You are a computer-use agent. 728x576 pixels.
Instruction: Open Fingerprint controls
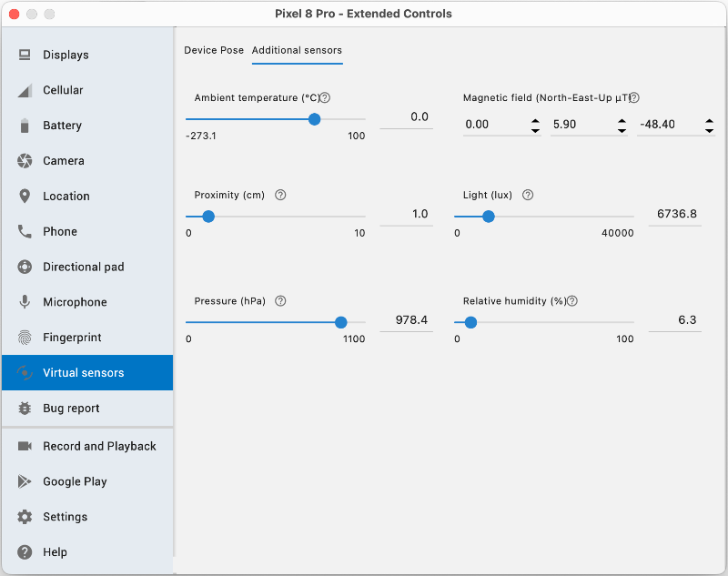tap(87, 338)
